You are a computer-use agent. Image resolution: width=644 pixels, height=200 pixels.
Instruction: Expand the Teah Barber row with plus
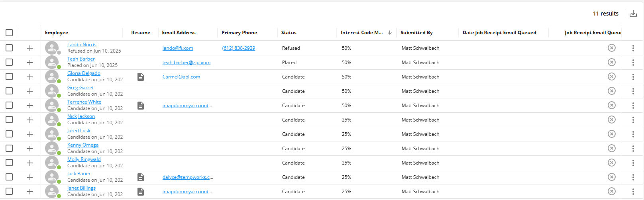coord(30,63)
